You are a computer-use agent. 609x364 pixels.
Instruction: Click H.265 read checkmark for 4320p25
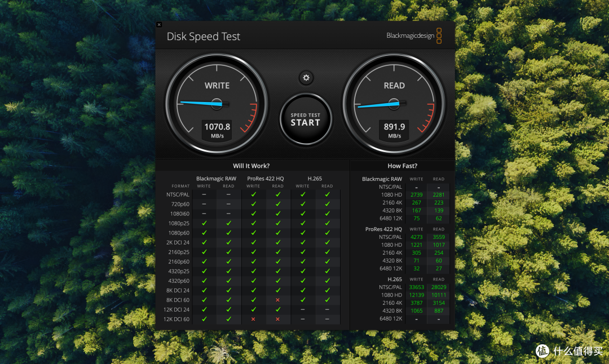pos(327,271)
